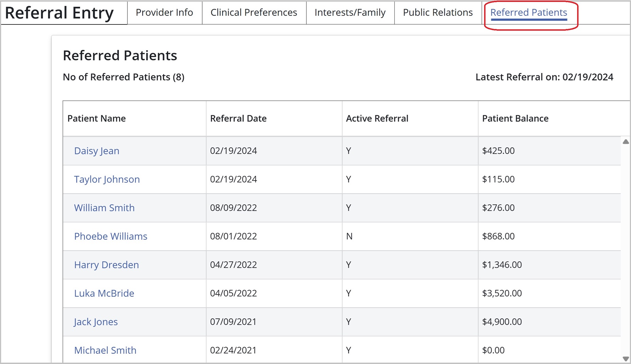The height and width of the screenshot is (364, 631).
Task: Select William Smith patient link
Action: (x=104, y=208)
